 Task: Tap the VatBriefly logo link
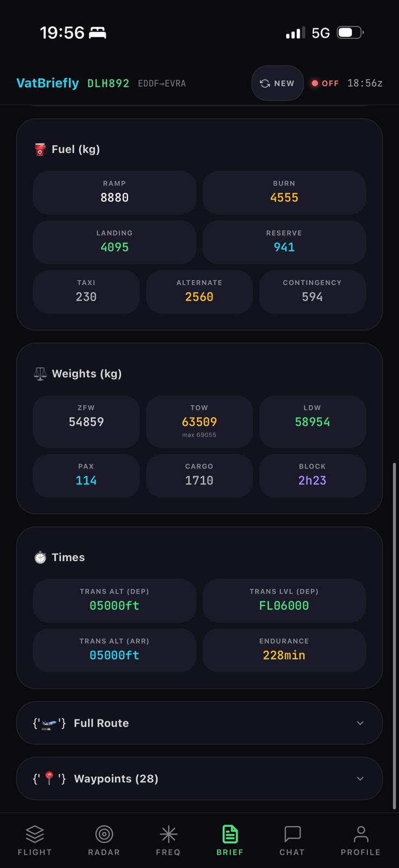click(x=48, y=83)
